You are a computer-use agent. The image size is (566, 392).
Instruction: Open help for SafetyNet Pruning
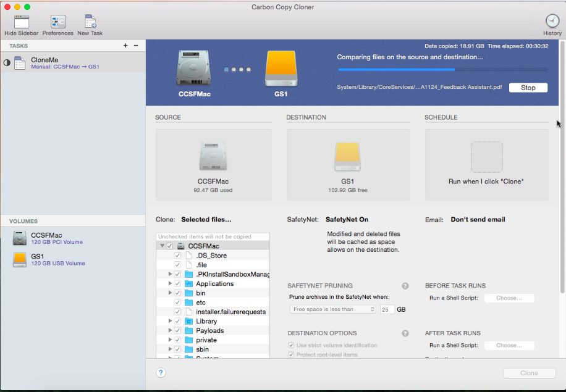[405, 286]
